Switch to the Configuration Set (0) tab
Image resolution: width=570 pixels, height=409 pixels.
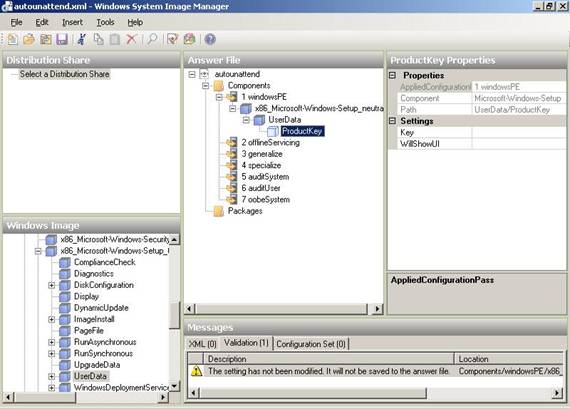click(x=311, y=344)
